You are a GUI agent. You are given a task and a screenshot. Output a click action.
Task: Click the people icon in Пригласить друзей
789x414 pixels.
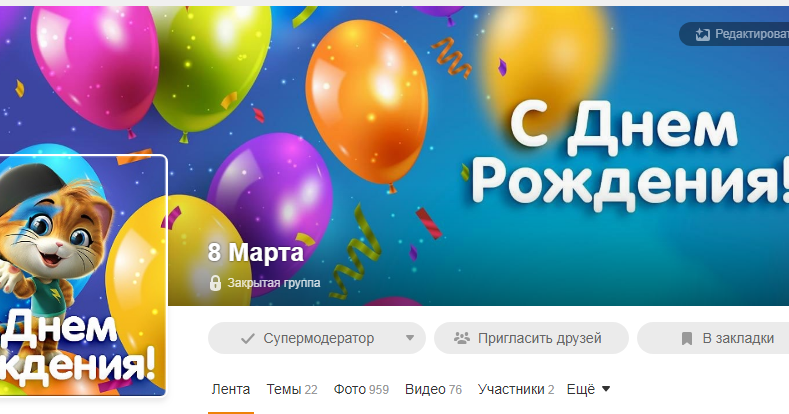pos(461,338)
